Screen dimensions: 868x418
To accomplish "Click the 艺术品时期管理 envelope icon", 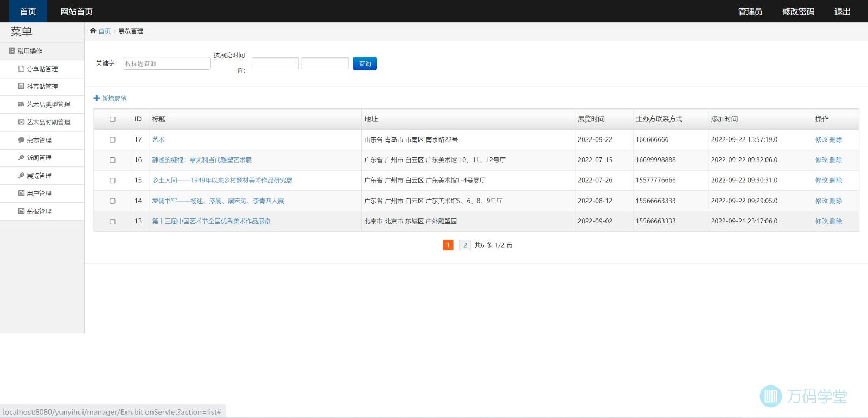I will (x=21, y=122).
